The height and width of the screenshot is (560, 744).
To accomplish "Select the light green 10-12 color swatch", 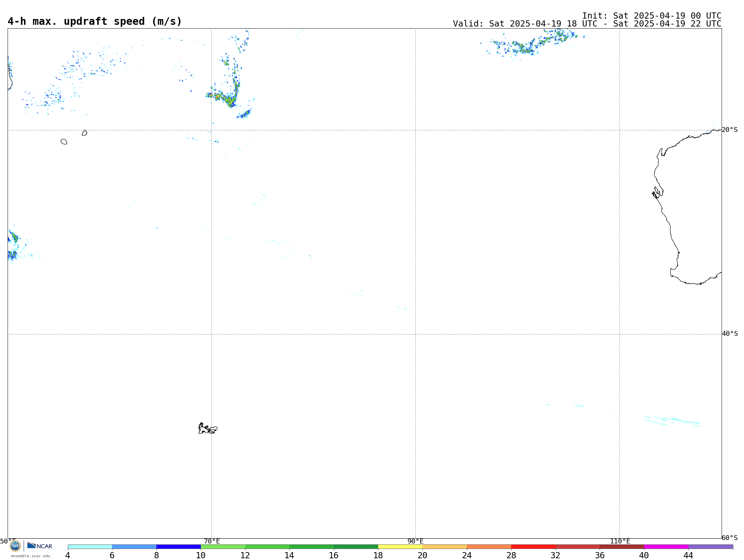I will click(223, 547).
